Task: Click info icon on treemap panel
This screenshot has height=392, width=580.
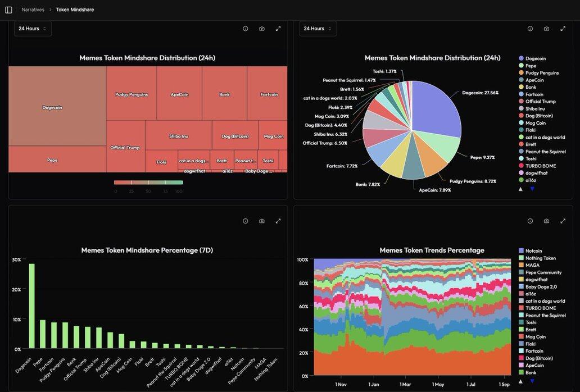Action: point(245,29)
